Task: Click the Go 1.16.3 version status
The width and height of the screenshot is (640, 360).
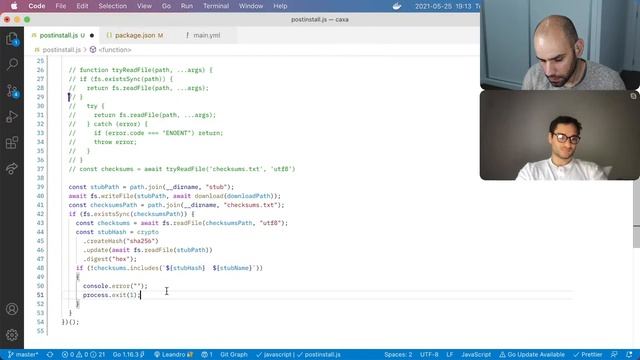Action: pyautogui.click(x=128, y=355)
